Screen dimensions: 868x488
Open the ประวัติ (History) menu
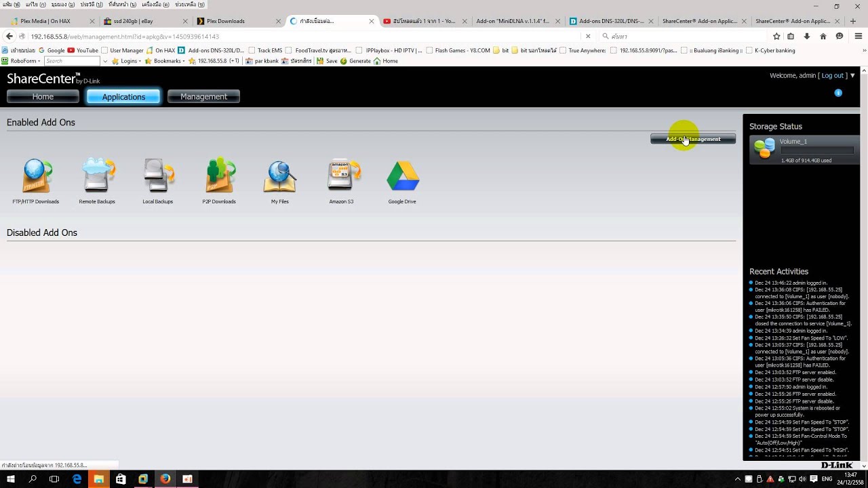pos(92,4)
